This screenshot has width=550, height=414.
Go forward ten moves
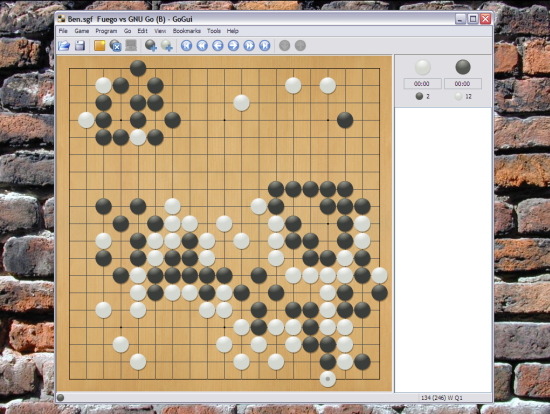tap(249, 46)
